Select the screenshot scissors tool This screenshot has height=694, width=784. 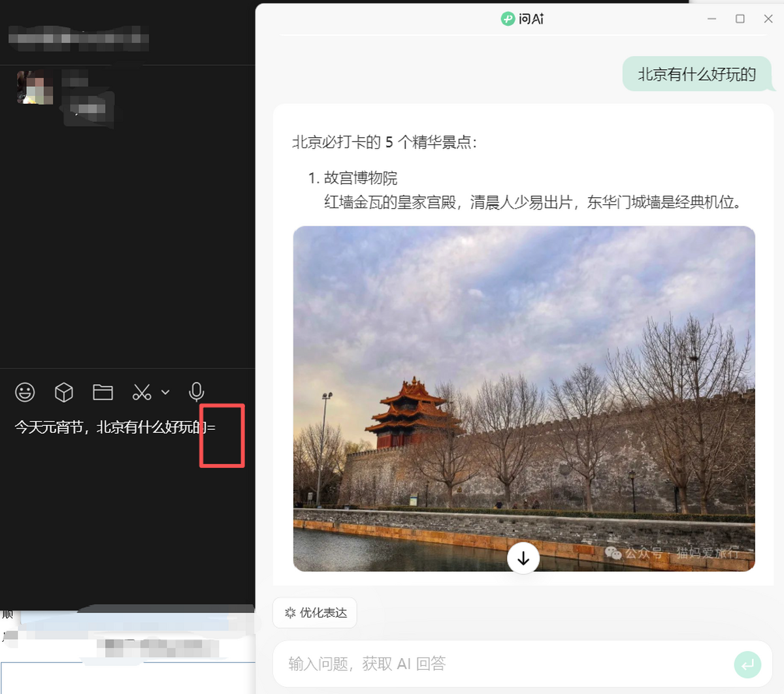(140, 392)
